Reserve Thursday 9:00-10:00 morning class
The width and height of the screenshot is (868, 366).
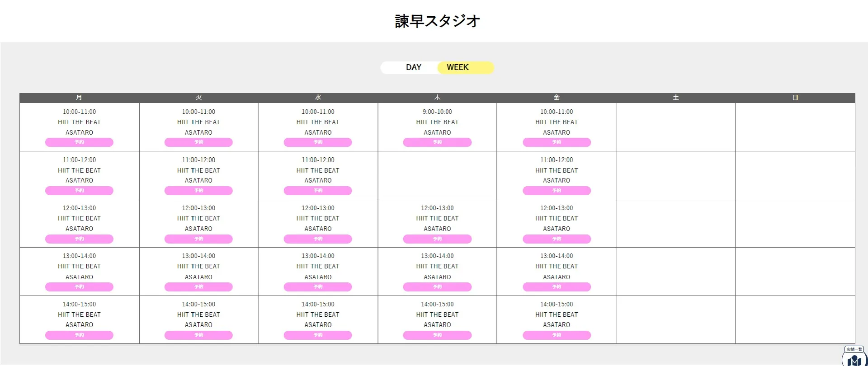pos(437,142)
